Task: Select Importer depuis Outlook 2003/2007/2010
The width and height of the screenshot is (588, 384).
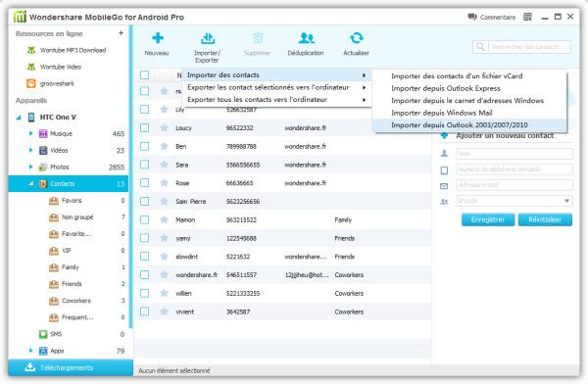Action: pos(469,124)
